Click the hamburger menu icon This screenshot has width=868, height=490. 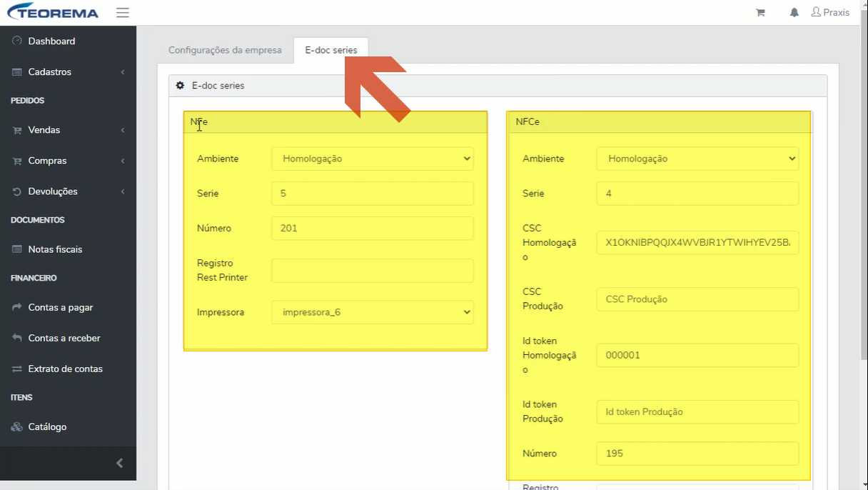[122, 12]
